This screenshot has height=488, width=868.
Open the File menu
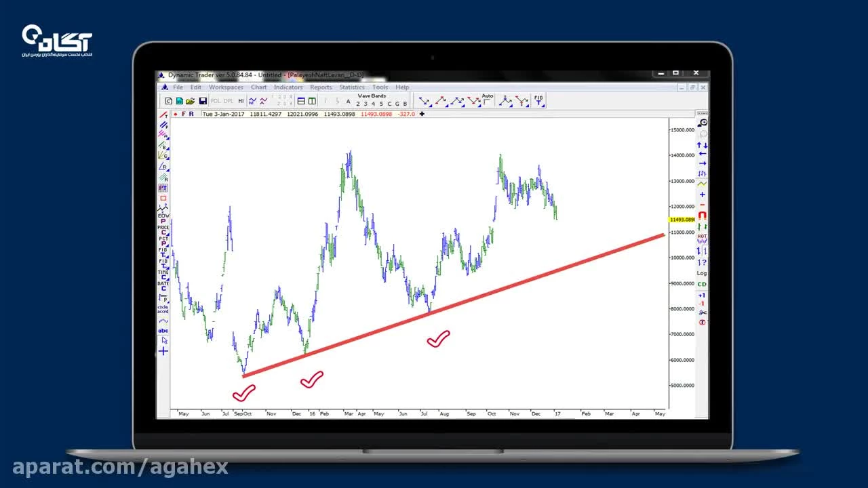(178, 87)
